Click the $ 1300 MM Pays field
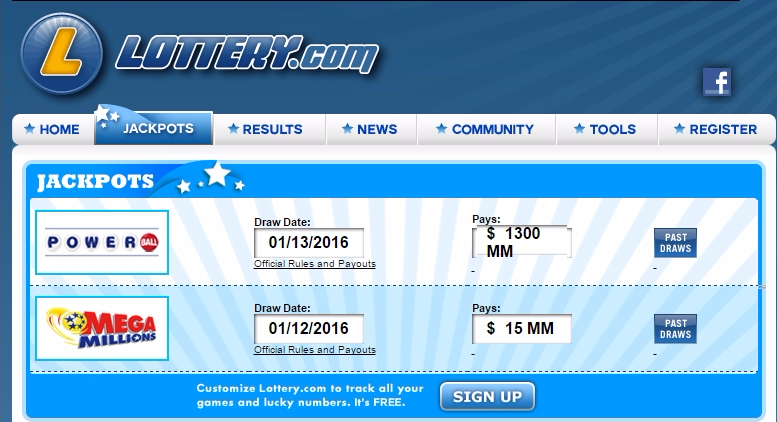Screen dimensions: 777x422 click(x=521, y=242)
